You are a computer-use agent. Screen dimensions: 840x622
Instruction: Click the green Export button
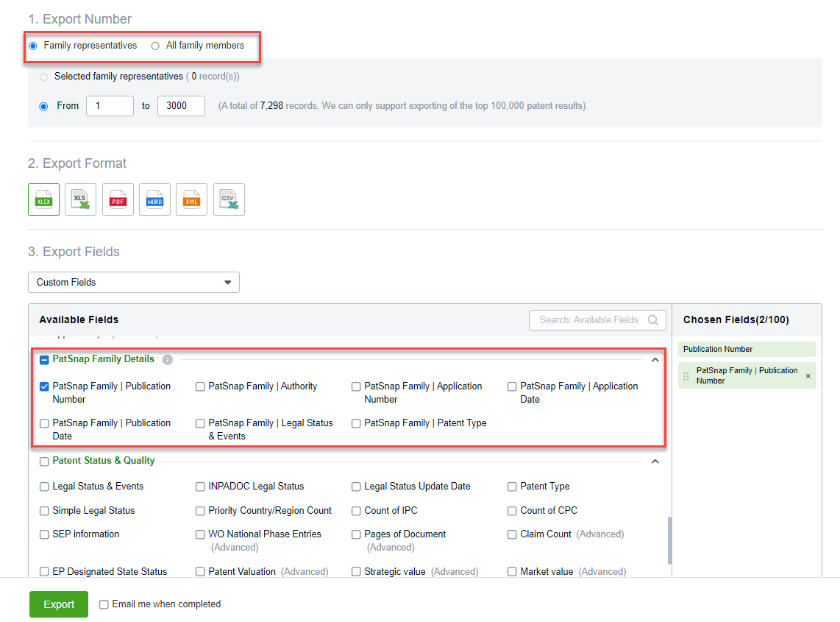[x=59, y=604]
